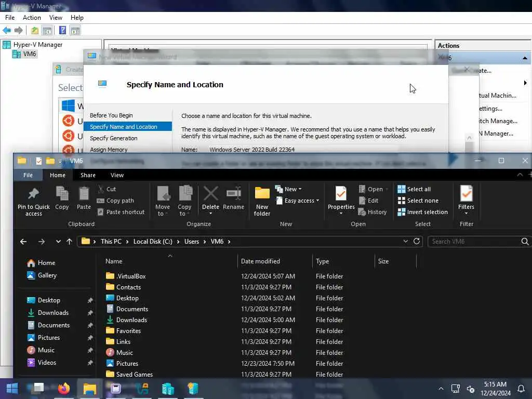This screenshot has height=399, width=532.
Task: Click the Refresh button beside address bar
Action: pos(417,241)
